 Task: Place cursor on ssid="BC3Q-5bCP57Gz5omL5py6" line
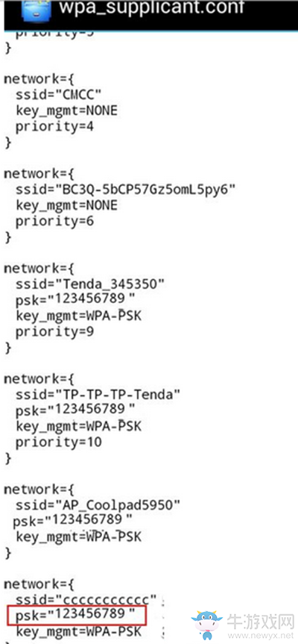click(x=126, y=190)
